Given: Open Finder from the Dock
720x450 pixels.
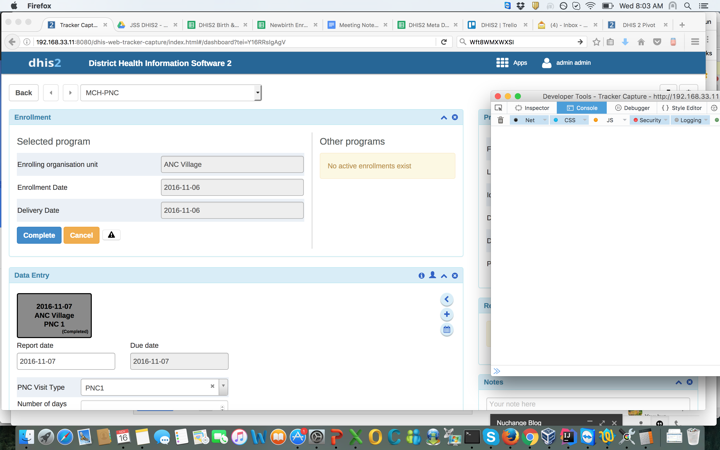Looking at the screenshot, I should coord(27,437).
